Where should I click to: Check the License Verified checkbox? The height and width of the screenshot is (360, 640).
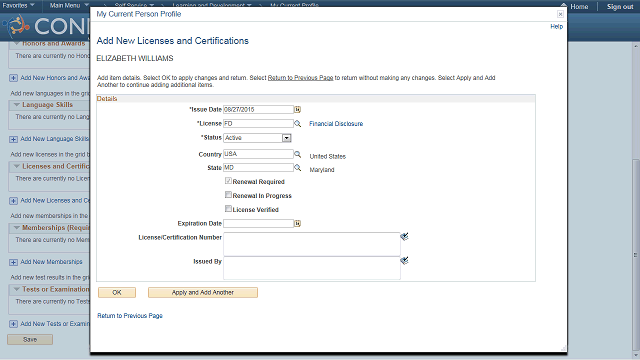(x=228, y=209)
